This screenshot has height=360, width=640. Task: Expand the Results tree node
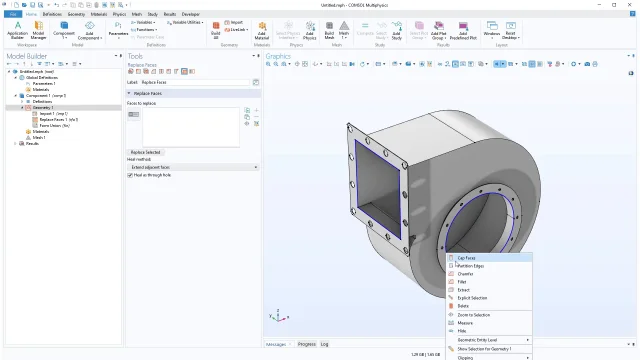pyautogui.click(x=16, y=144)
